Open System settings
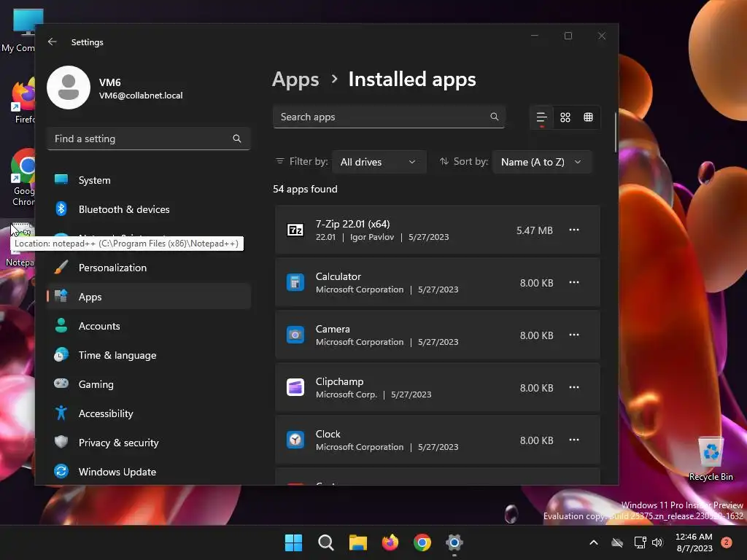The height and width of the screenshot is (560, 747). coord(149,180)
